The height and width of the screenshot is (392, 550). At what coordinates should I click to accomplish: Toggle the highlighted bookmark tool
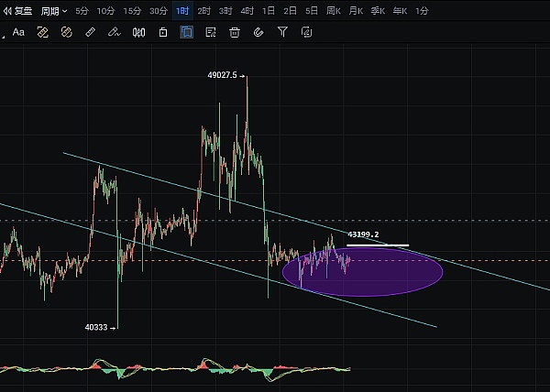(187, 32)
